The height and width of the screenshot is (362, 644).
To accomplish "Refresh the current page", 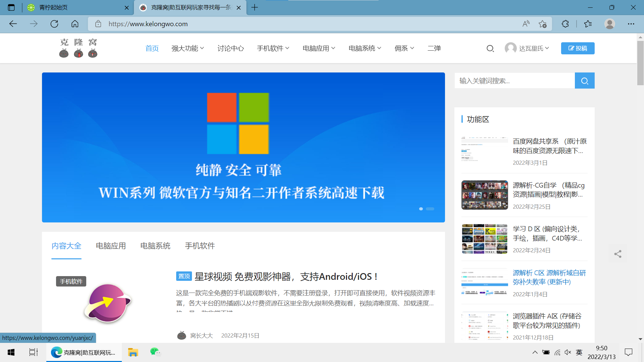I will 54,24.
